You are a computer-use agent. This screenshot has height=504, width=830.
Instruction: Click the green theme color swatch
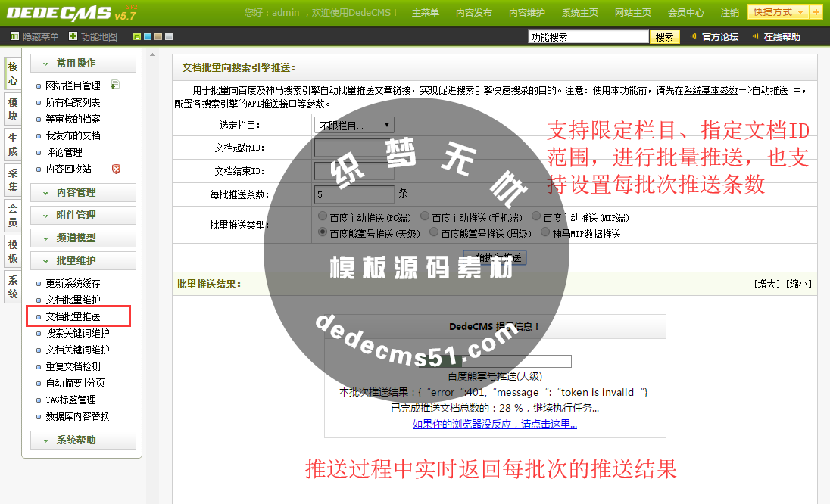click(x=138, y=36)
